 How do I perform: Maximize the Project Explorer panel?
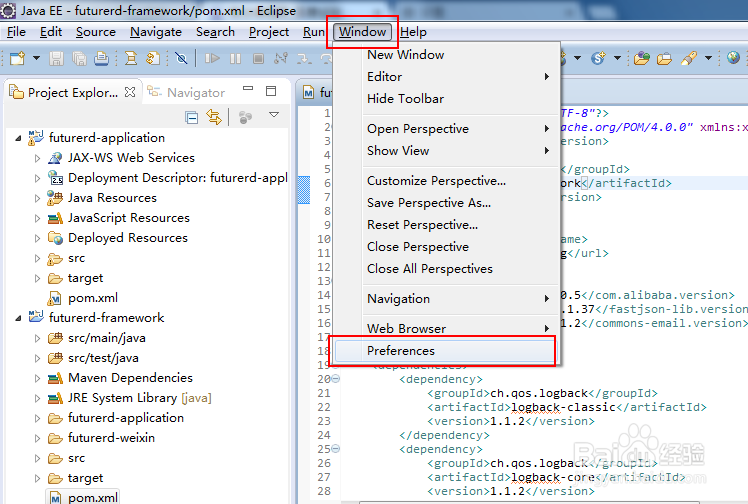pyautogui.click(x=271, y=91)
